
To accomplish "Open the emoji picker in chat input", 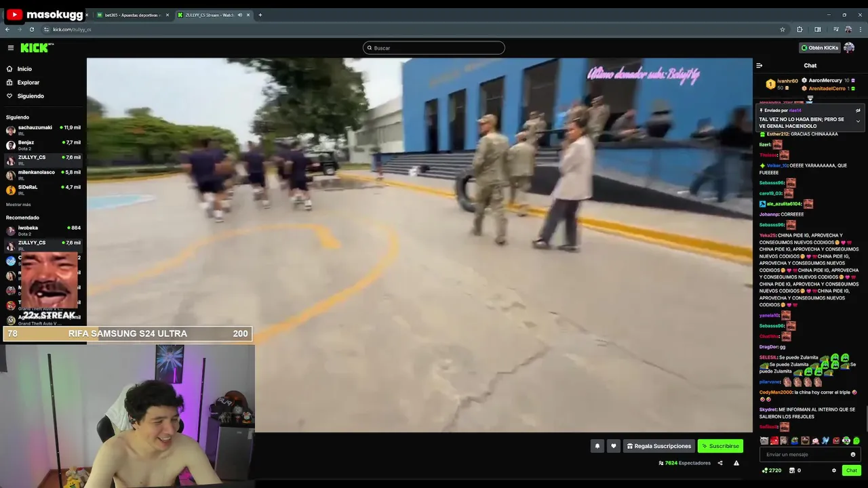I will [x=853, y=454].
